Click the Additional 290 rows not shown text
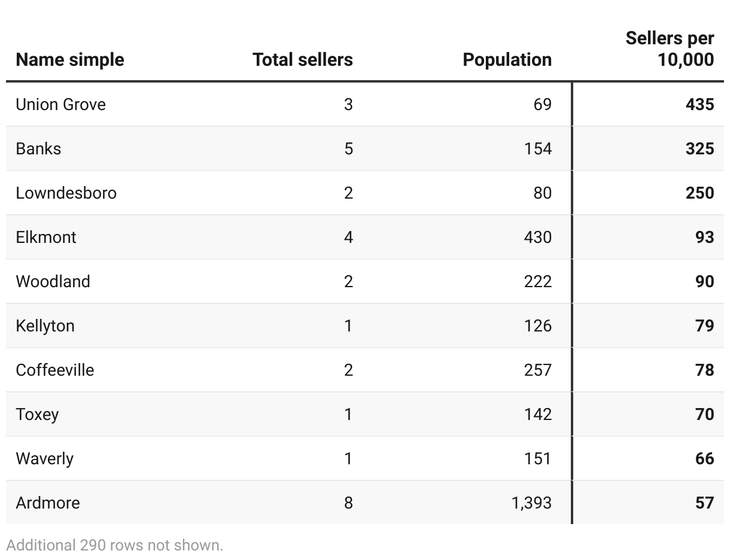This screenshot has width=730, height=560. click(114, 545)
